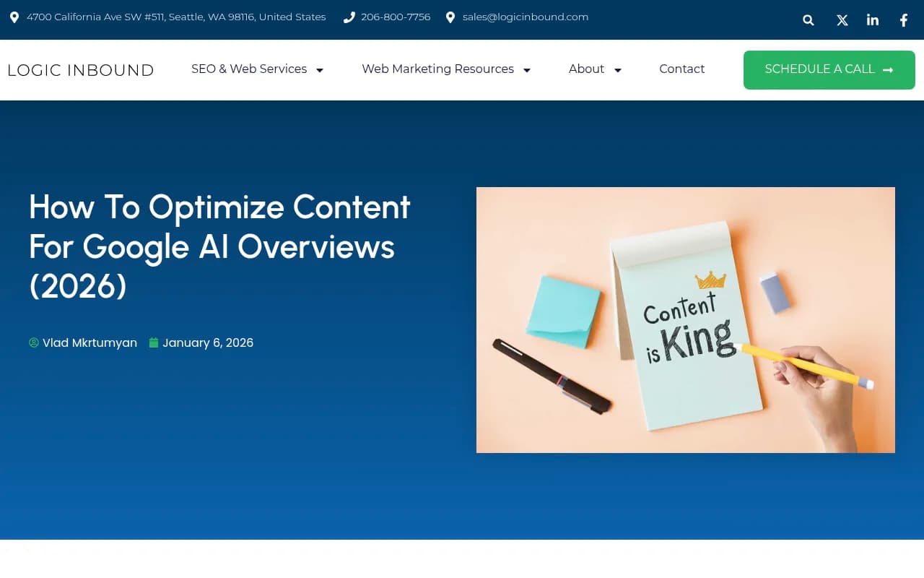Open the LinkedIn icon in top bar
Viewport: 924px width, 578px height.
click(873, 20)
